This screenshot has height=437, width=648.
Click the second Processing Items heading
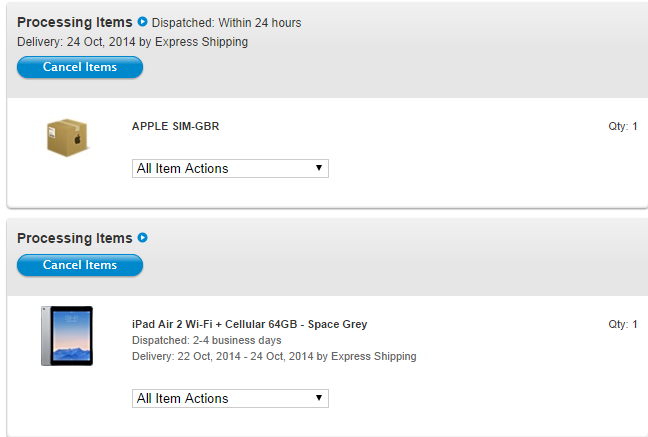coord(75,238)
